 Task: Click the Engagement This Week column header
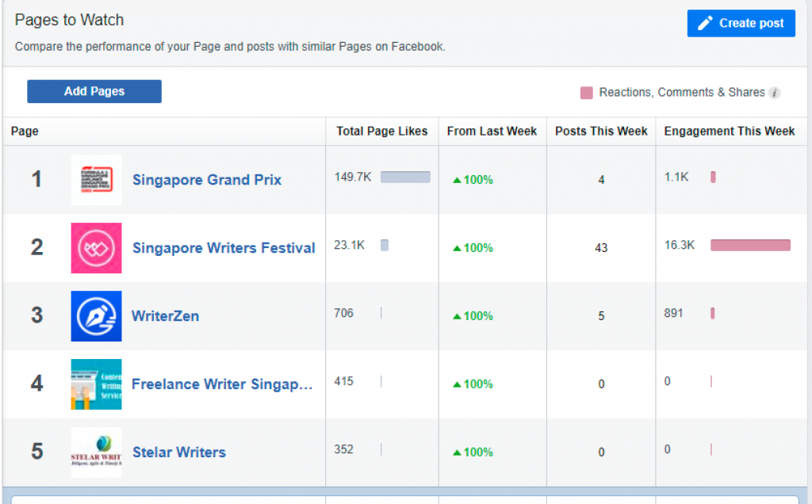pos(729,132)
